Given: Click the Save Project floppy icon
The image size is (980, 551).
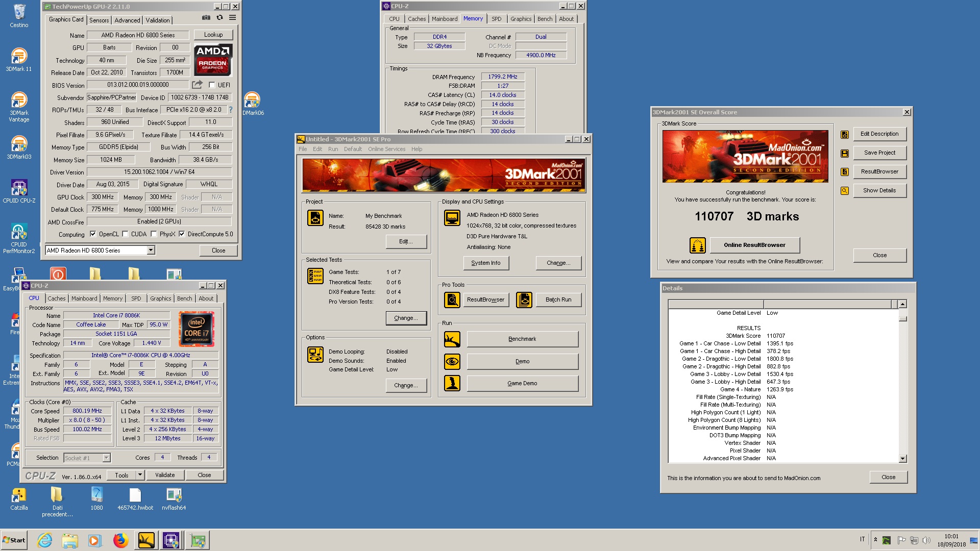Looking at the screenshot, I should [845, 154].
